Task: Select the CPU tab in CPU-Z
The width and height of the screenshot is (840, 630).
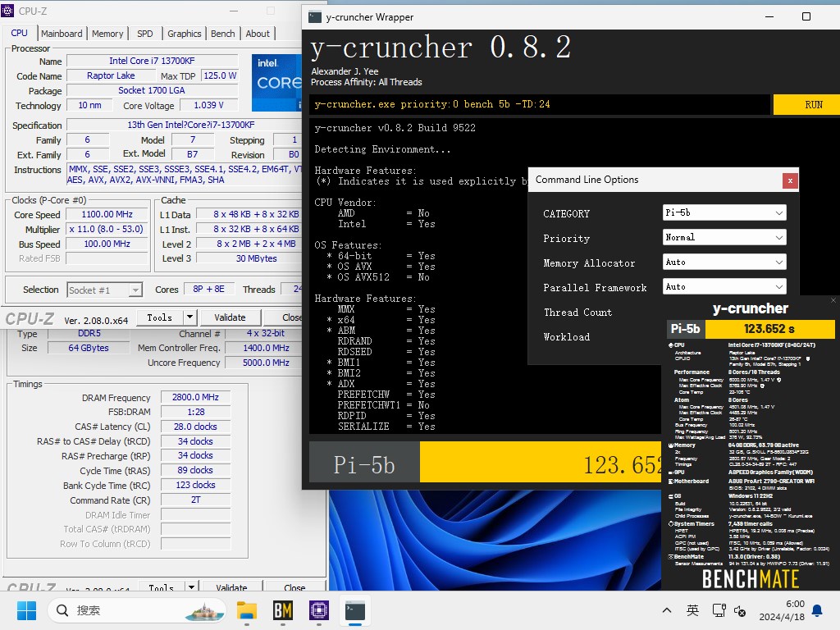Action: pos(20,33)
